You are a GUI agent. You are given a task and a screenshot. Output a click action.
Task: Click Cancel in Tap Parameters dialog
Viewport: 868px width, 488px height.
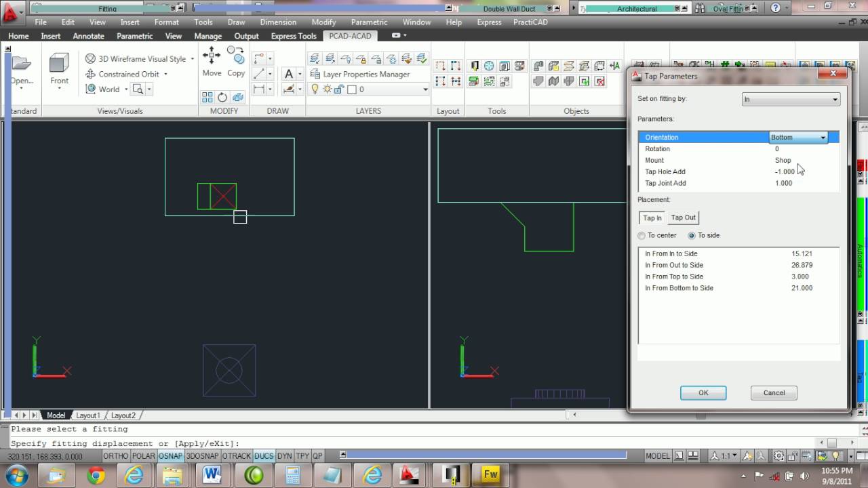(x=774, y=393)
